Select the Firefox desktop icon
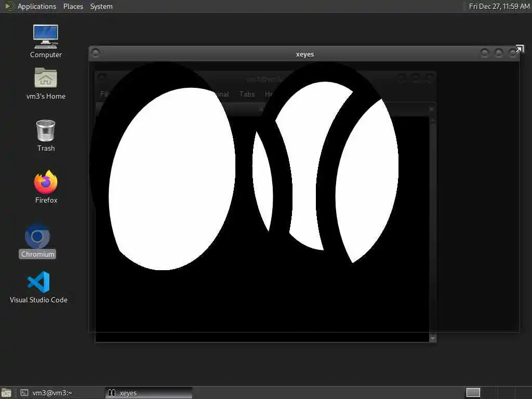This screenshot has width=532, height=399. click(x=46, y=187)
